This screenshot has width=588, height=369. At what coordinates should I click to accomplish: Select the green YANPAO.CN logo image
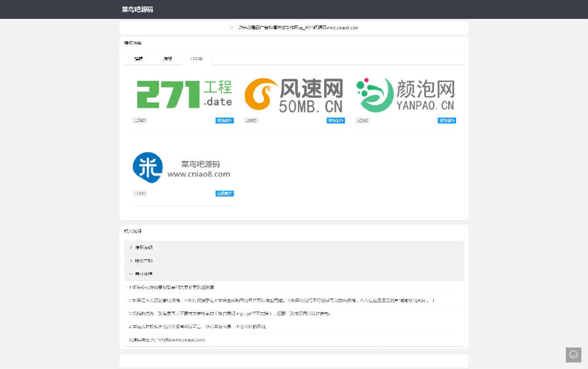pos(405,95)
